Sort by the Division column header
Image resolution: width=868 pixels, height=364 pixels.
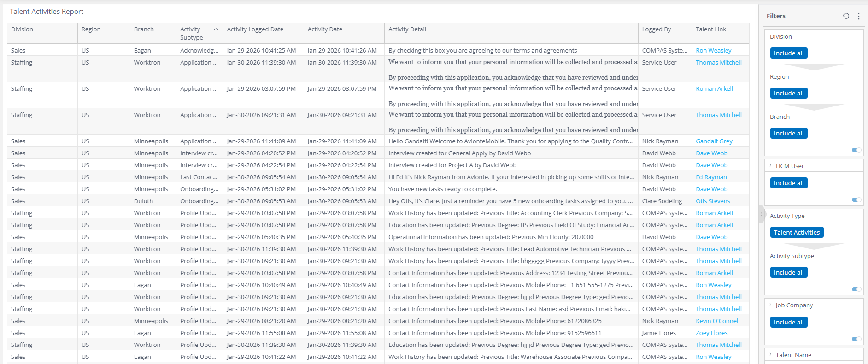[42, 33]
